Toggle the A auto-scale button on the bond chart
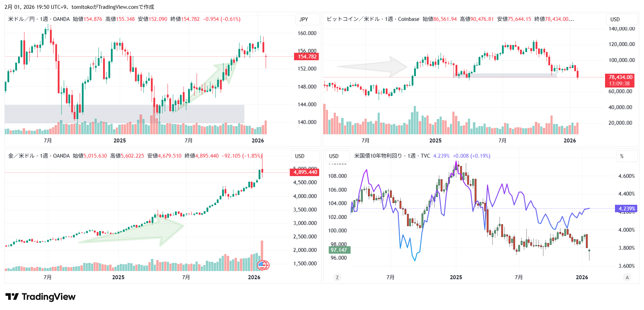 tap(627, 277)
